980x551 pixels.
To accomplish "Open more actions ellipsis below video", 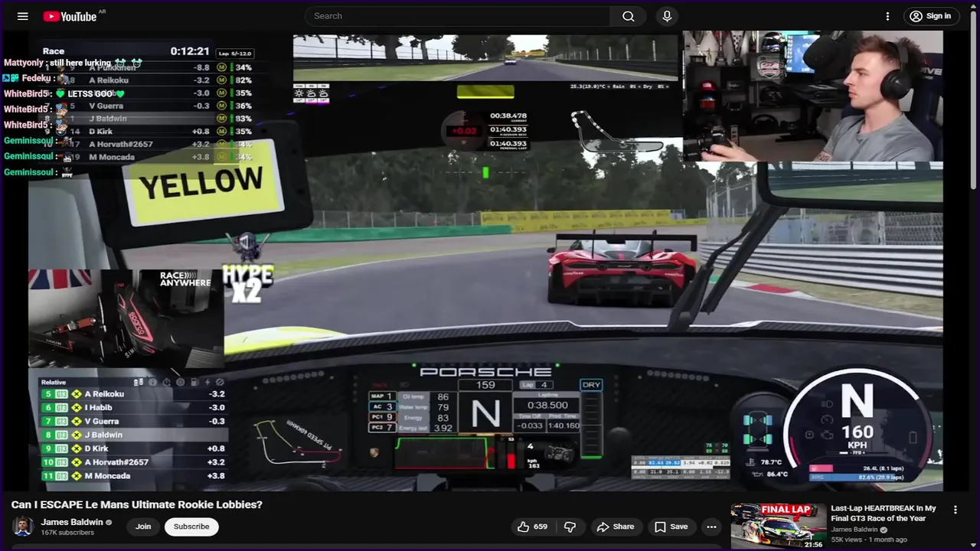I will click(711, 527).
